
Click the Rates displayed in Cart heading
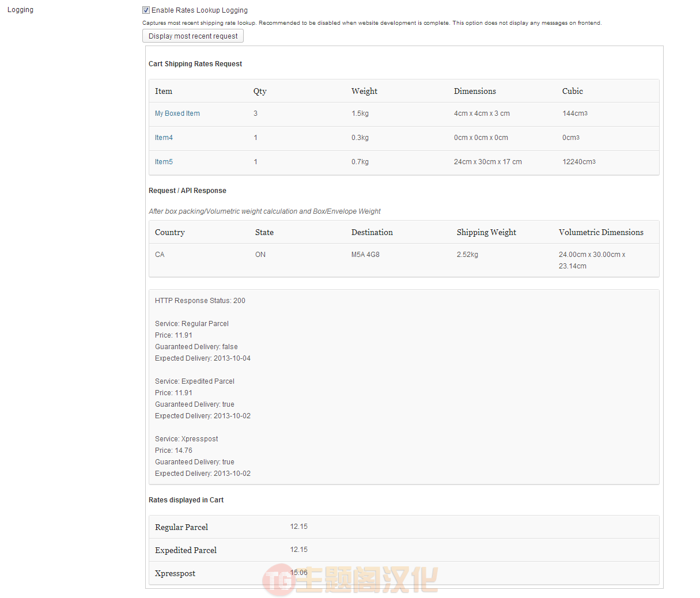[x=186, y=500]
